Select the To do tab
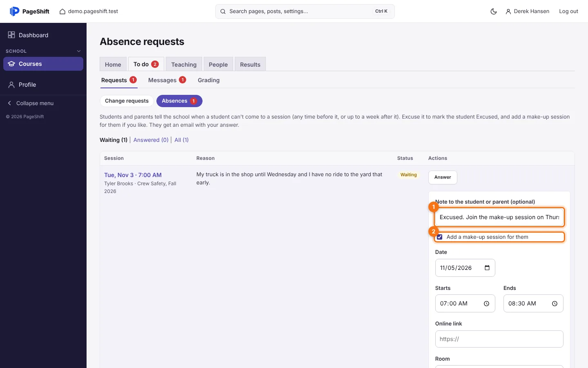Viewport: 588px width, 368px height. tap(146, 64)
